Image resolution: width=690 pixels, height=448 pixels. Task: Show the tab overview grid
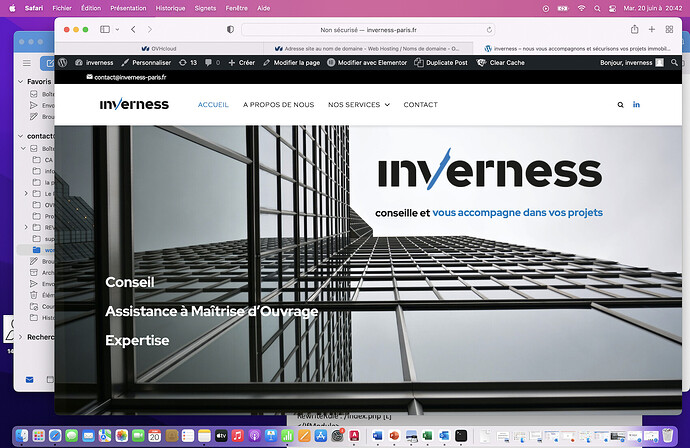coord(669,29)
